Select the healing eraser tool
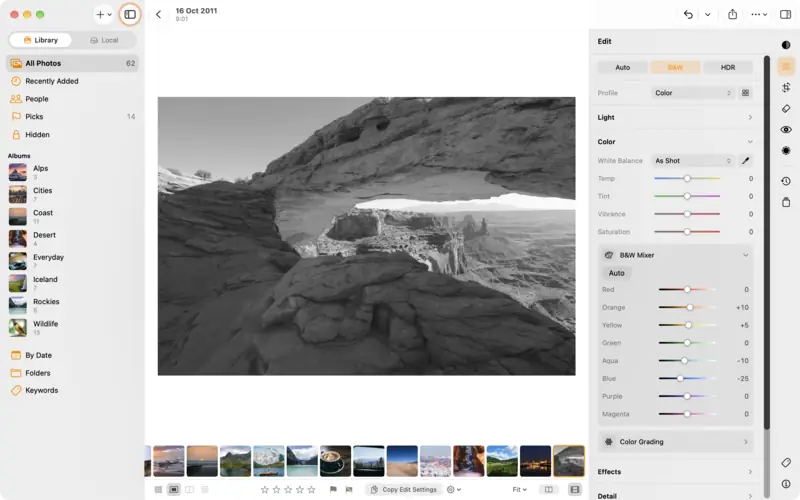Image resolution: width=800 pixels, height=500 pixels. click(x=786, y=109)
